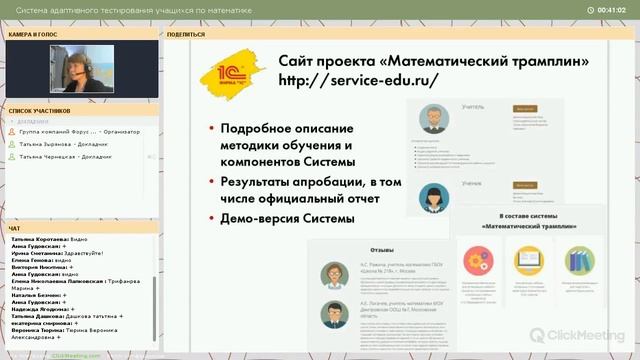Click chat message from Наталья Безмен

[x=39, y=295]
